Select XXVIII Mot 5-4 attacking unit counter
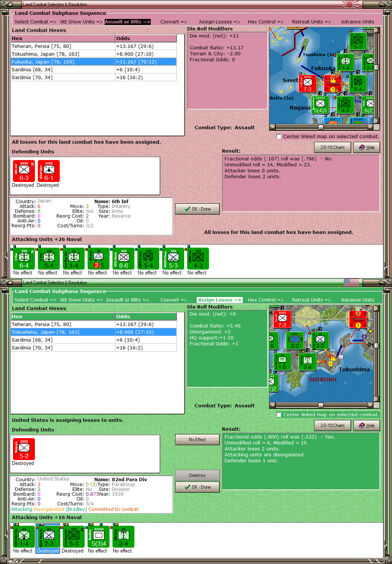This screenshot has width=392, height=564. click(x=148, y=258)
